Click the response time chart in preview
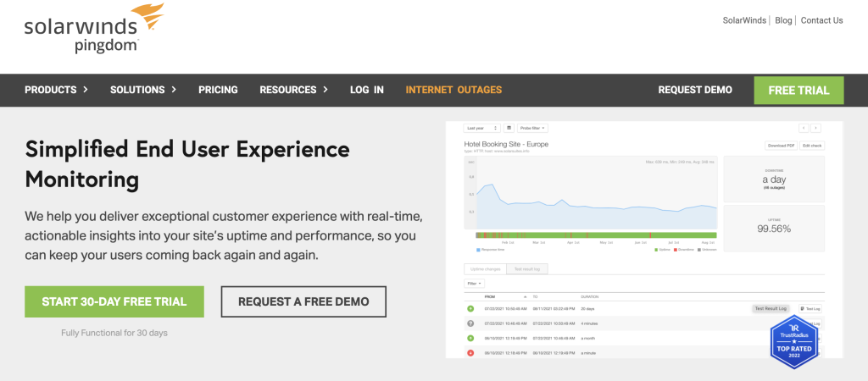The image size is (868, 381). (591, 192)
